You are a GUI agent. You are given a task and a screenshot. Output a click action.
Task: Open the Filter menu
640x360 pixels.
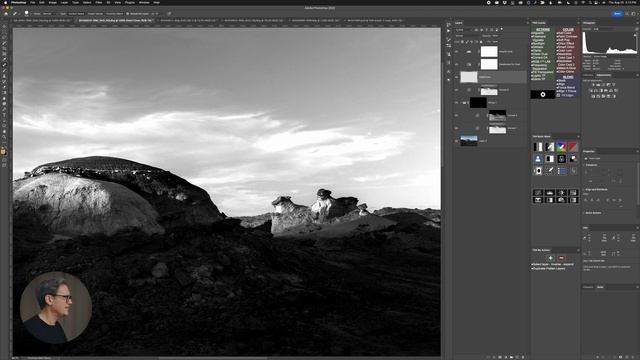tap(99, 2)
